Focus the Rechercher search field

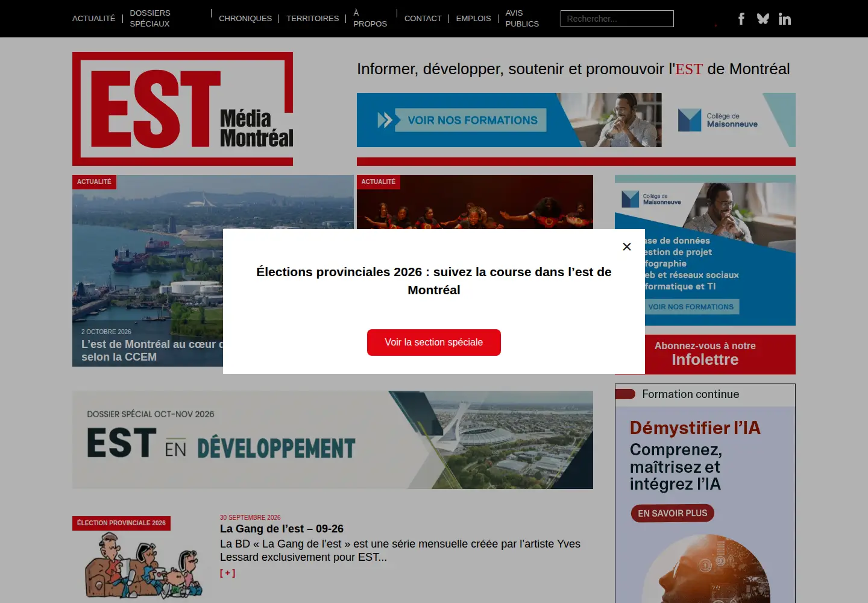pyautogui.click(x=617, y=19)
